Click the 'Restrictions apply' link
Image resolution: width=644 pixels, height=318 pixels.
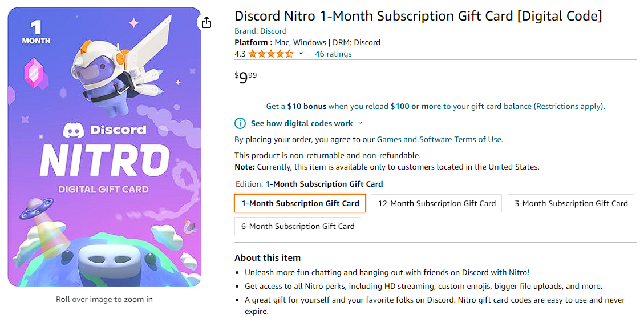(568, 106)
